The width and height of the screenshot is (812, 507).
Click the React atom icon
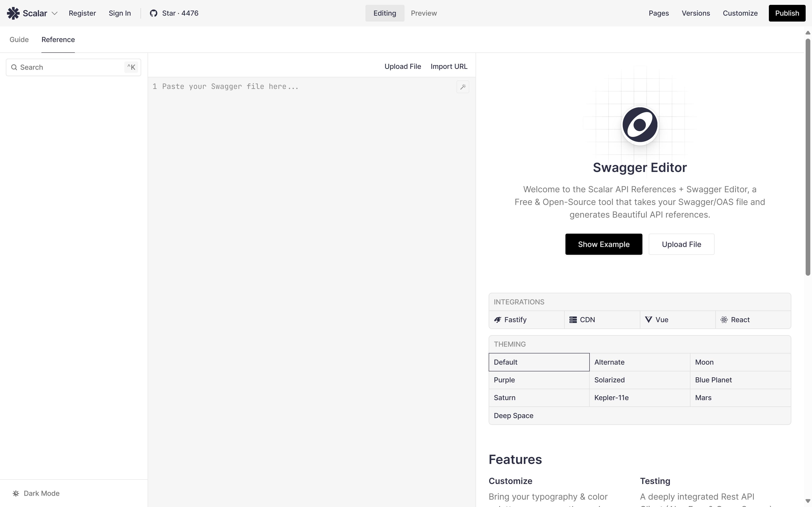click(x=724, y=320)
